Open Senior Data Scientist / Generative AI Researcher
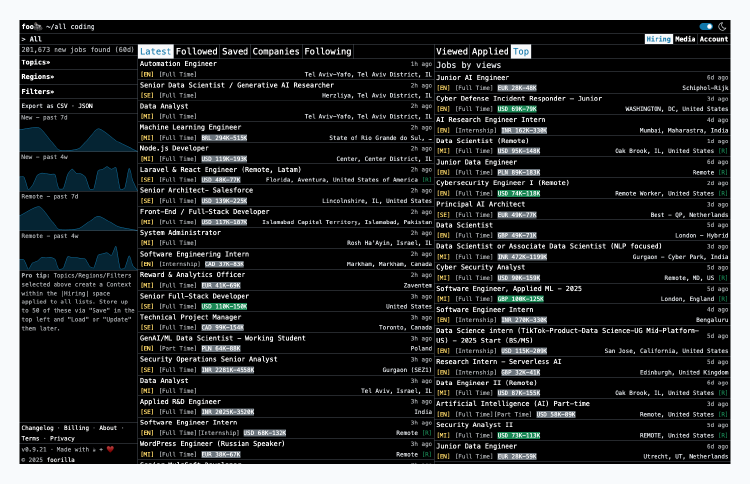 tap(237, 85)
